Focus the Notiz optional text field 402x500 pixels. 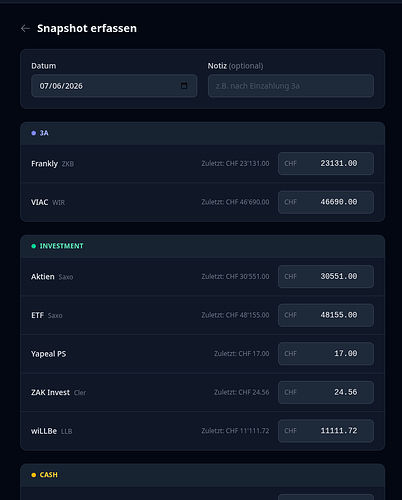(291, 86)
